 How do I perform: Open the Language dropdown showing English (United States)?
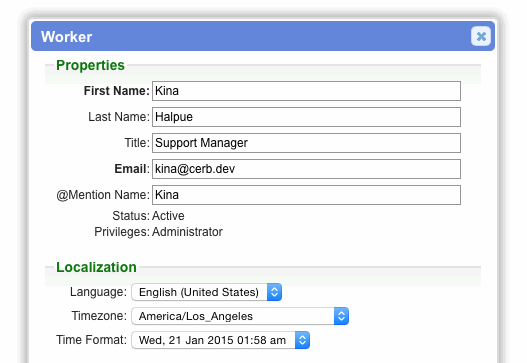coord(207,292)
